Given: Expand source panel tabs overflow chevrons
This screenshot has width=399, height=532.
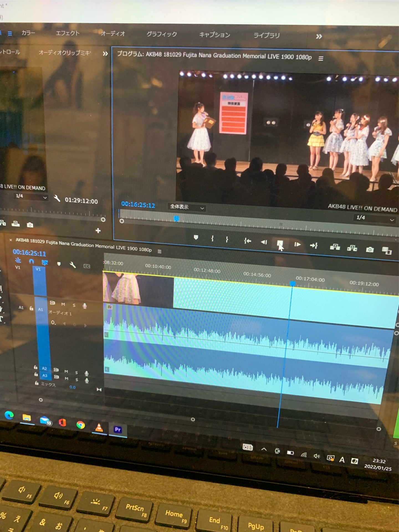Looking at the screenshot, I should pyautogui.click(x=105, y=53).
